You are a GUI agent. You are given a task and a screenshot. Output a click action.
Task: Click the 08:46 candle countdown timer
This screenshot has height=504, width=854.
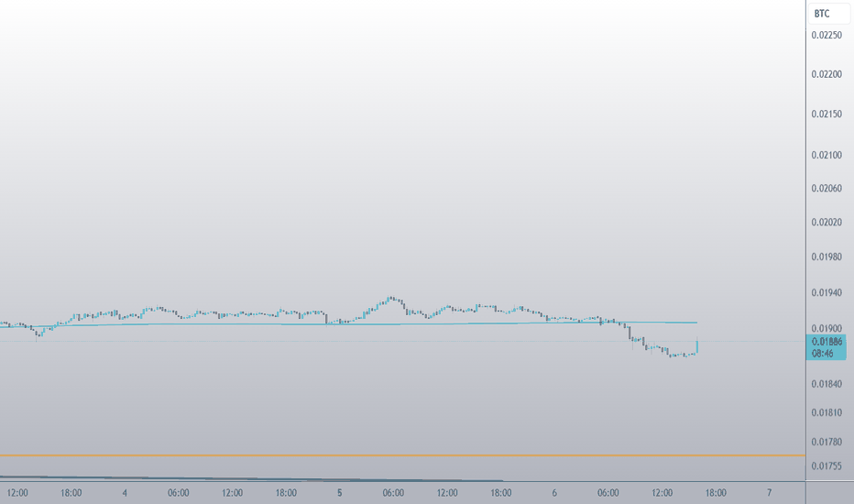tap(823, 354)
